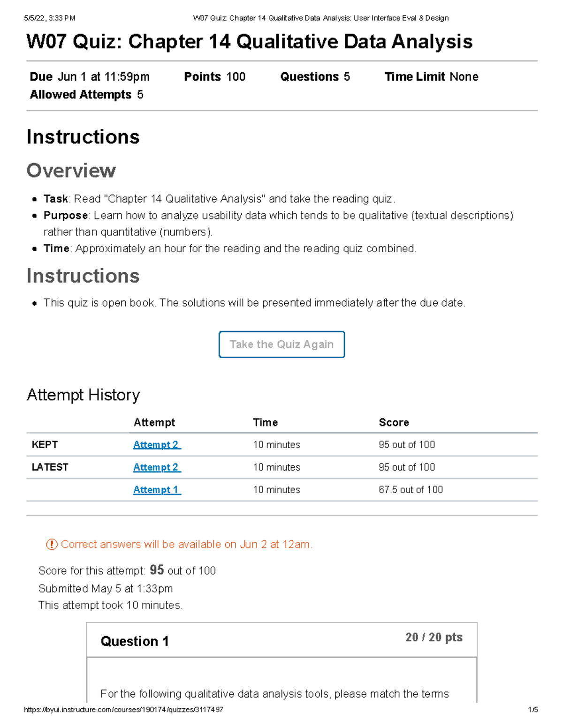Open Attempt 1 to review the 67.5 score
This screenshot has height=728, width=563.
(157, 489)
